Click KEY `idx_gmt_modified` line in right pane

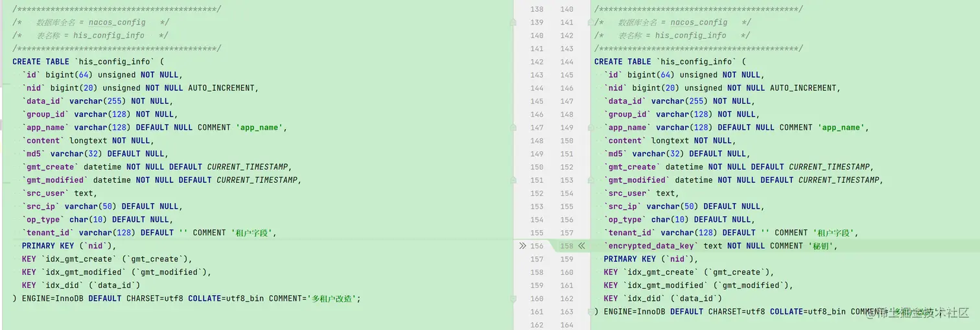tap(699, 285)
